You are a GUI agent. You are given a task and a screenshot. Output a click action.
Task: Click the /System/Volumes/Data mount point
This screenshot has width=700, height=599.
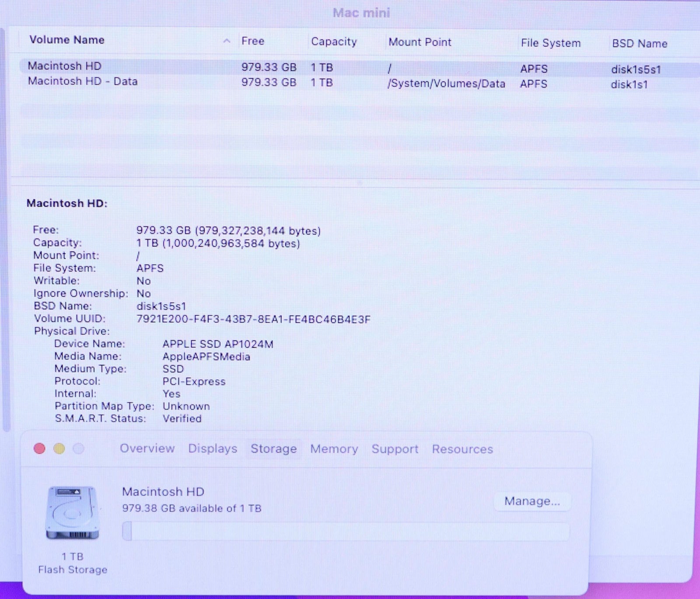point(446,84)
